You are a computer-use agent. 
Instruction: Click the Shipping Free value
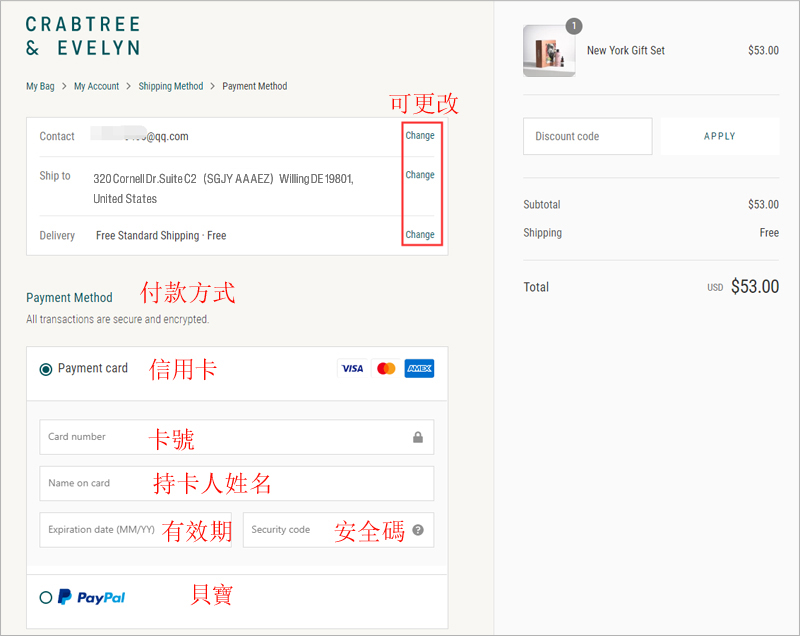769,233
